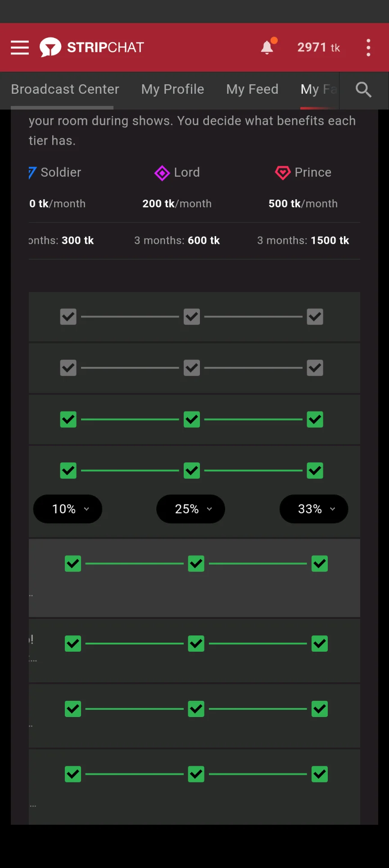
Task: Click the Lord tier diamond icon
Action: tap(162, 173)
